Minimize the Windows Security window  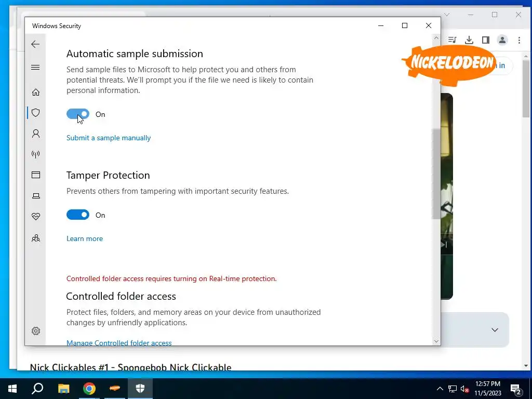coord(381,25)
